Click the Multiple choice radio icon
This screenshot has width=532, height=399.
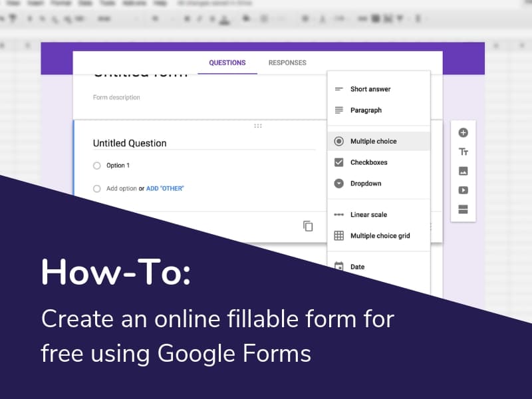[339, 141]
